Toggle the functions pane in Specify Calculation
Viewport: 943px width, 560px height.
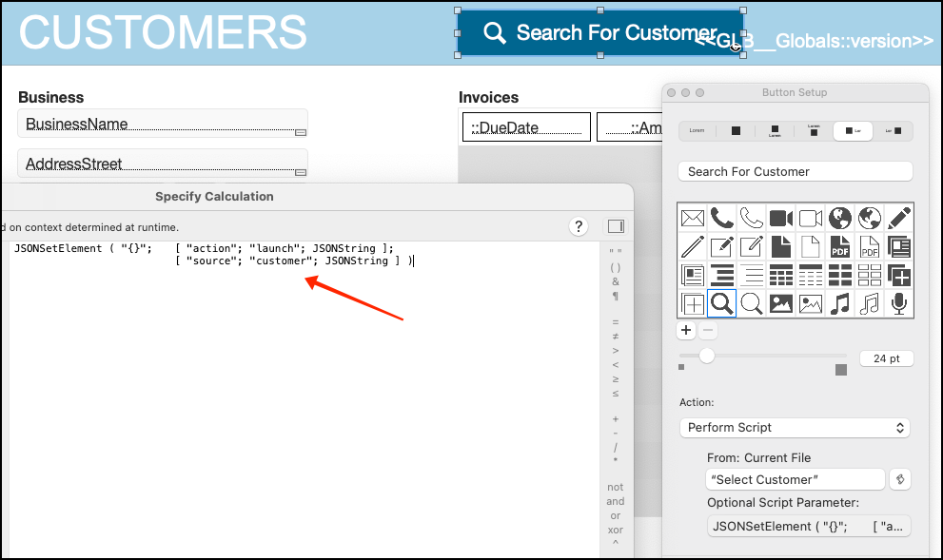coord(616,226)
